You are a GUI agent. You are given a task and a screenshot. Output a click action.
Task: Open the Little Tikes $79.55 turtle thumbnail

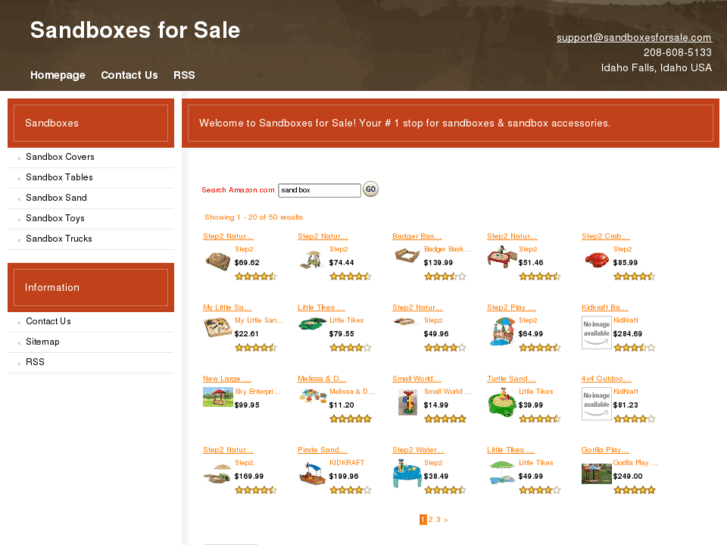coord(312,323)
